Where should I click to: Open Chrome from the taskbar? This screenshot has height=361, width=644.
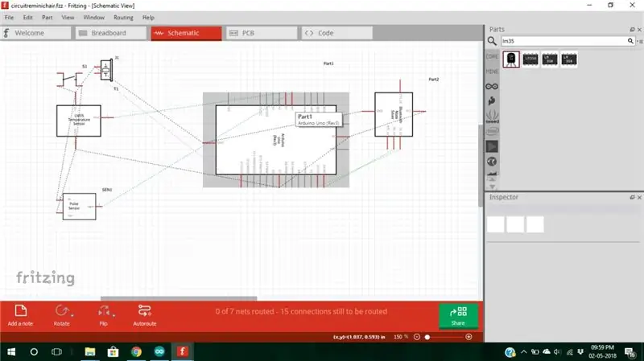(136, 351)
